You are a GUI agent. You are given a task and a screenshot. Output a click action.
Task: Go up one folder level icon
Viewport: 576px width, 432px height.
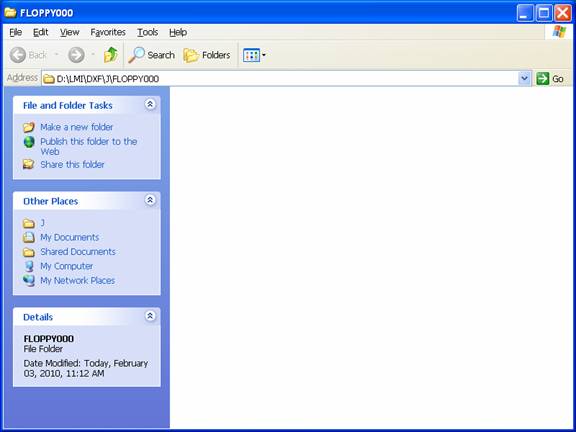(111, 55)
